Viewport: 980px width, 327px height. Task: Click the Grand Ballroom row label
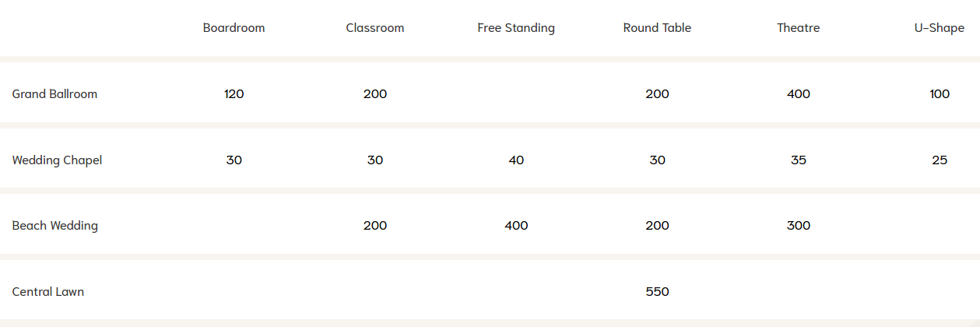tap(54, 94)
